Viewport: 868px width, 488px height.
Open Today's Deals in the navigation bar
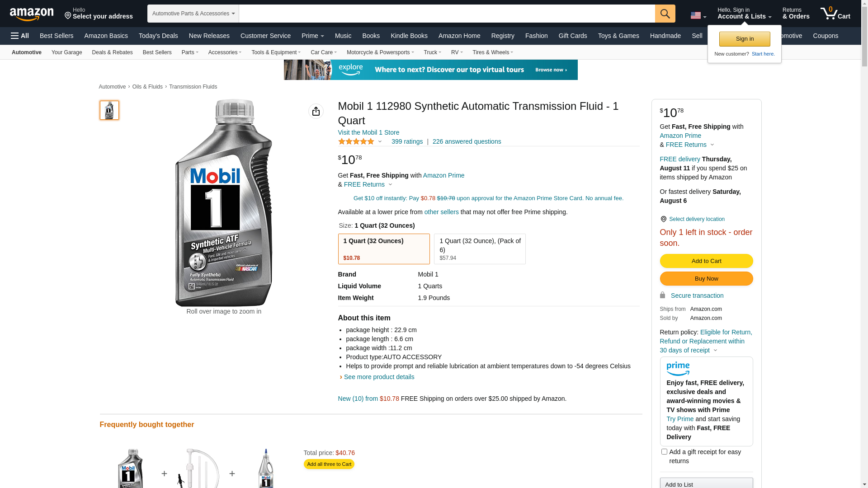[158, 36]
